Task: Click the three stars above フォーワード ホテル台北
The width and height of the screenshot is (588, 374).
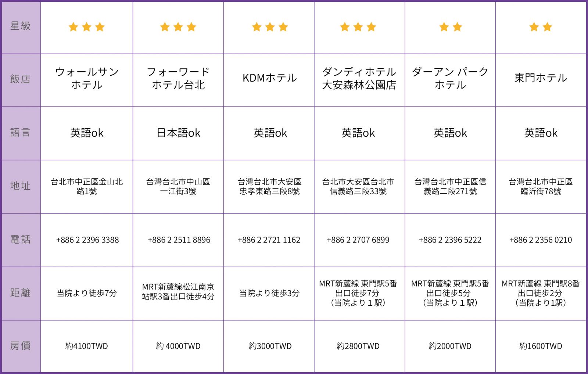Action: click(x=178, y=27)
